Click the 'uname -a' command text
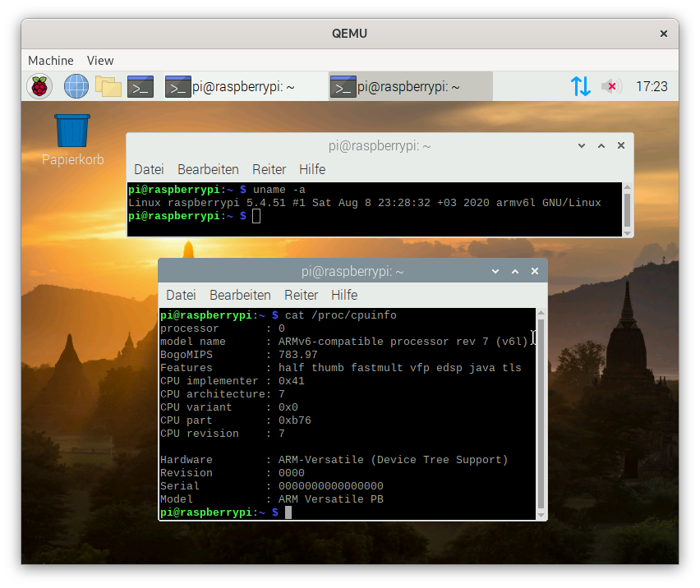 (x=279, y=190)
